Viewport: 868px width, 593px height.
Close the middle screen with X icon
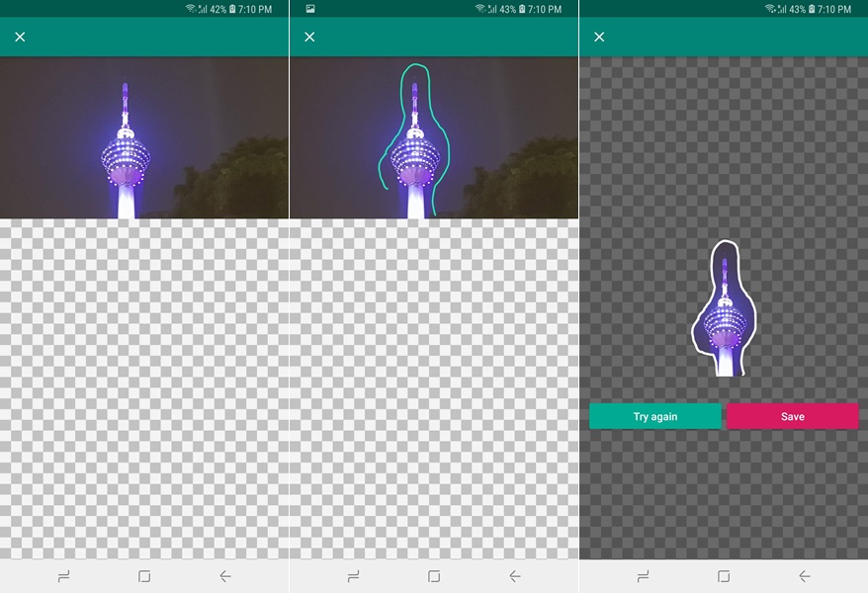[x=309, y=38]
